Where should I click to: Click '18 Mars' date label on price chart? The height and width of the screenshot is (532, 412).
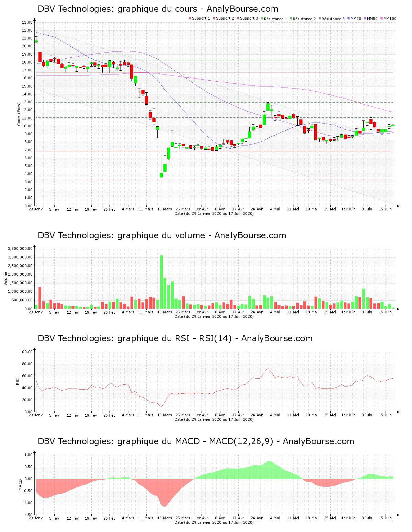[x=164, y=209]
